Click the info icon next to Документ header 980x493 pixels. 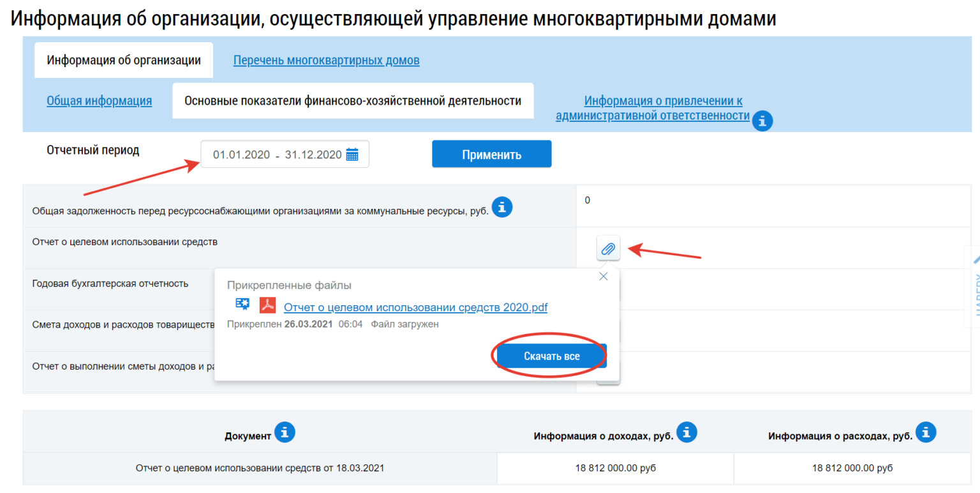(285, 432)
